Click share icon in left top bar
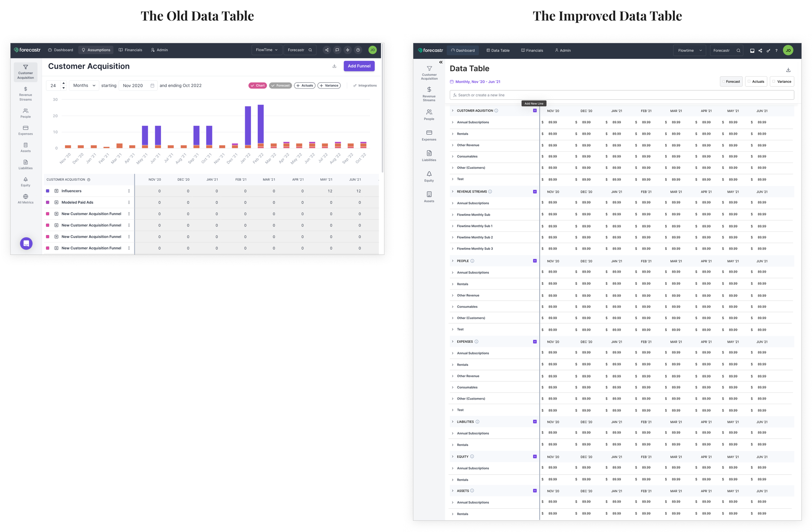The image size is (812, 532). 327,50
